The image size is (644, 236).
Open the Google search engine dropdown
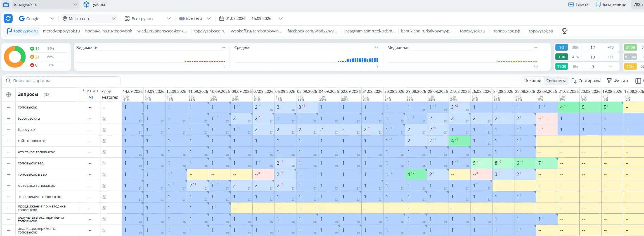click(36, 18)
